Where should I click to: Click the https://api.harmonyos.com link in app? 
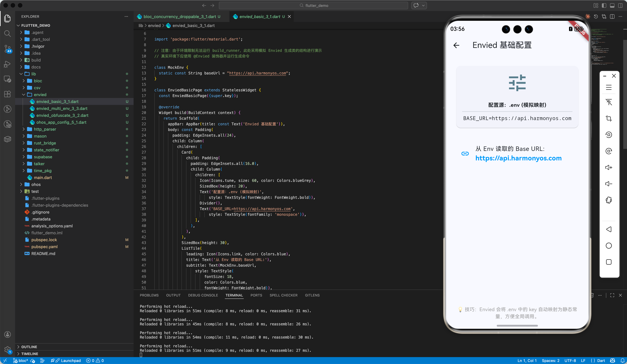click(x=518, y=158)
